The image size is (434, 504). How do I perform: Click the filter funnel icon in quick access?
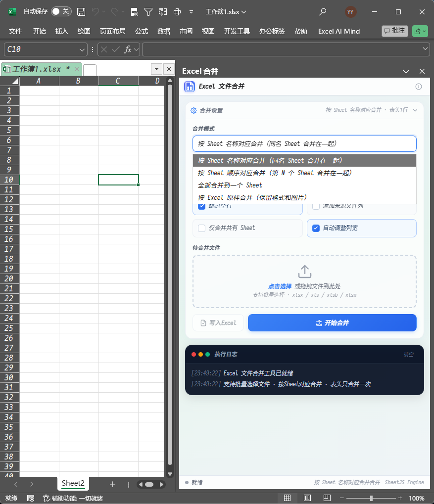pyautogui.click(x=148, y=12)
